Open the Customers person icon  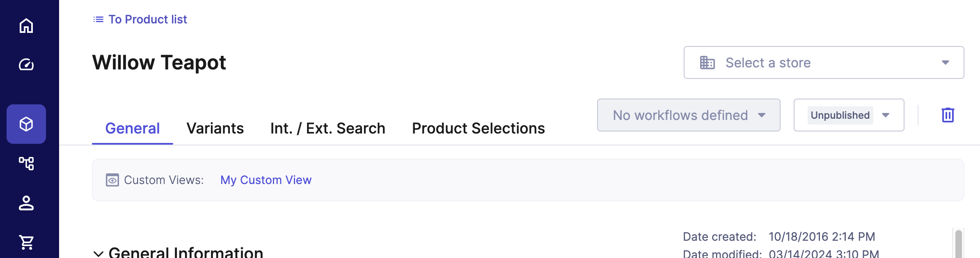(26, 203)
